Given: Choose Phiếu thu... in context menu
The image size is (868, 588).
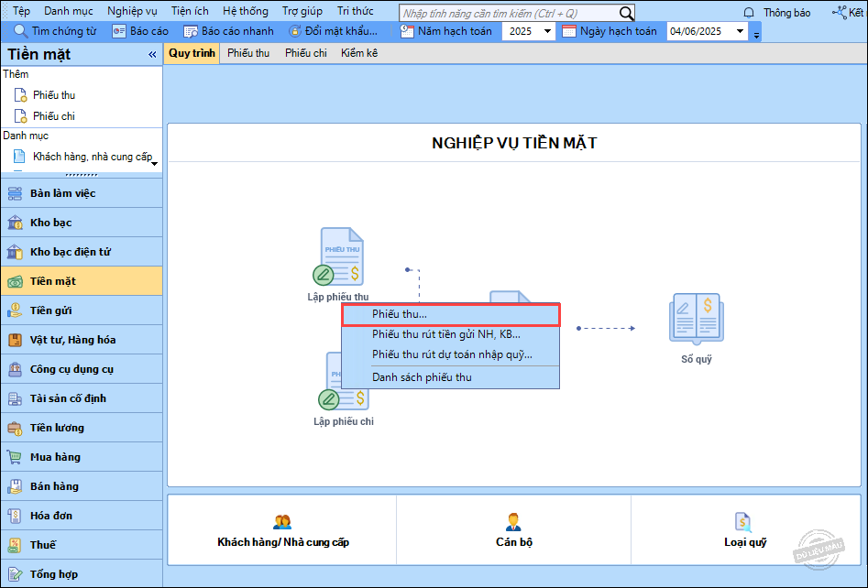Looking at the screenshot, I should [x=451, y=314].
